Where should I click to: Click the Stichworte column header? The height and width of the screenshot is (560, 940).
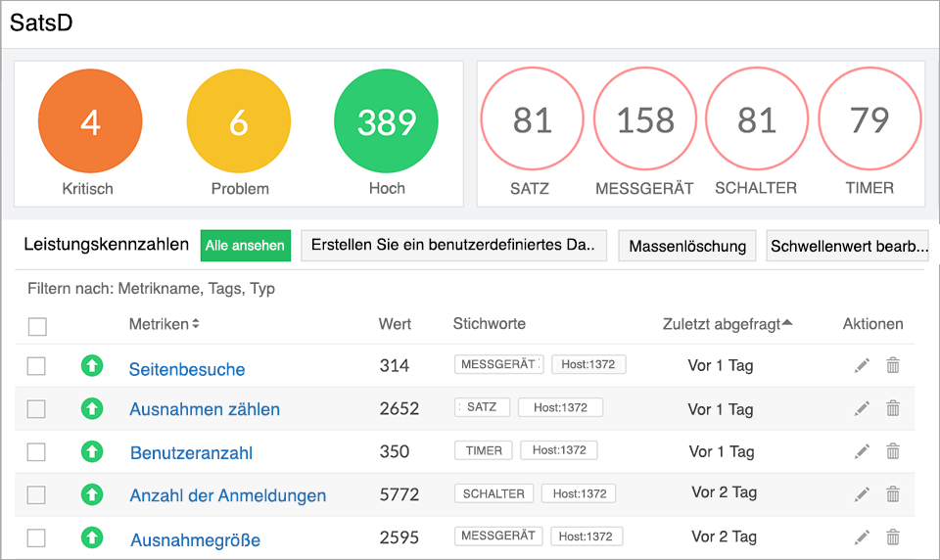point(490,324)
